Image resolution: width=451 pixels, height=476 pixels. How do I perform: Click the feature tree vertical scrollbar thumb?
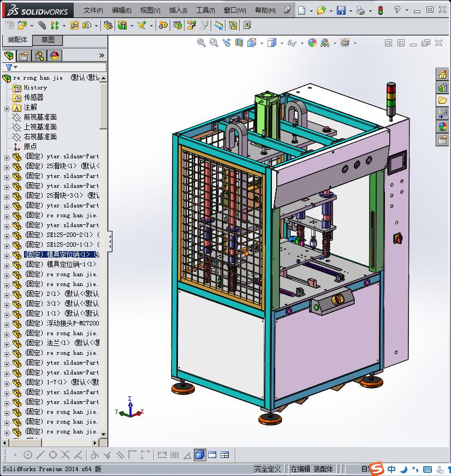click(103, 106)
